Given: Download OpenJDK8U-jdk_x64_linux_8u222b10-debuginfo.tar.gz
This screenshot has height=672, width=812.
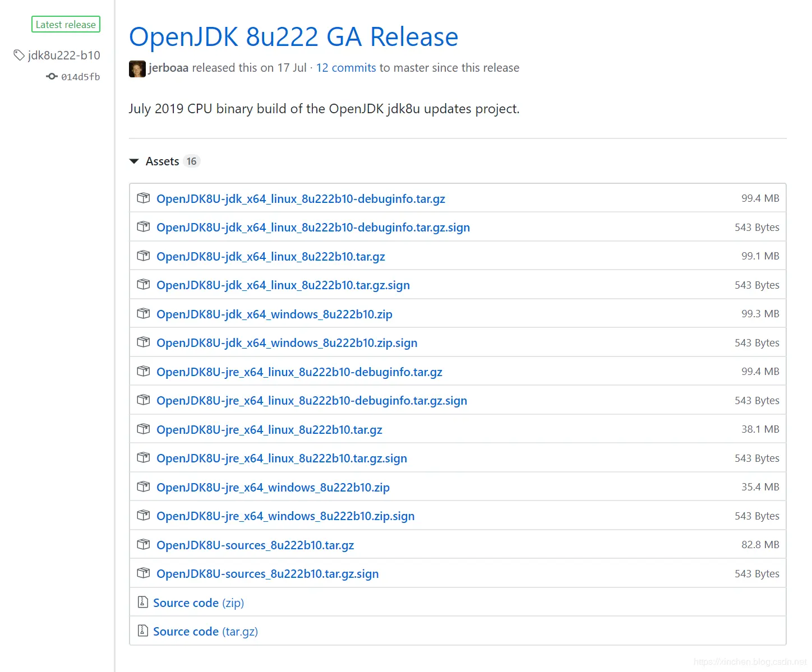Looking at the screenshot, I should [x=301, y=199].
